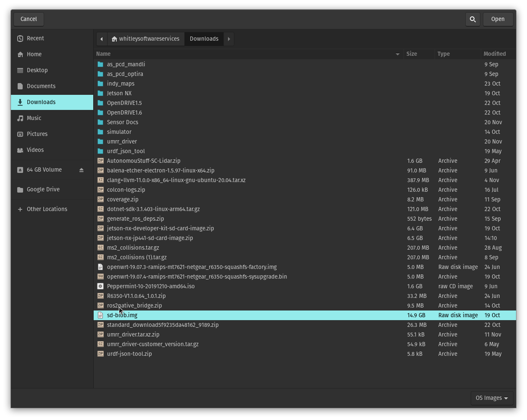
Task: Click the Videos icon in sidebar
Action: pyautogui.click(x=20, y=150)
